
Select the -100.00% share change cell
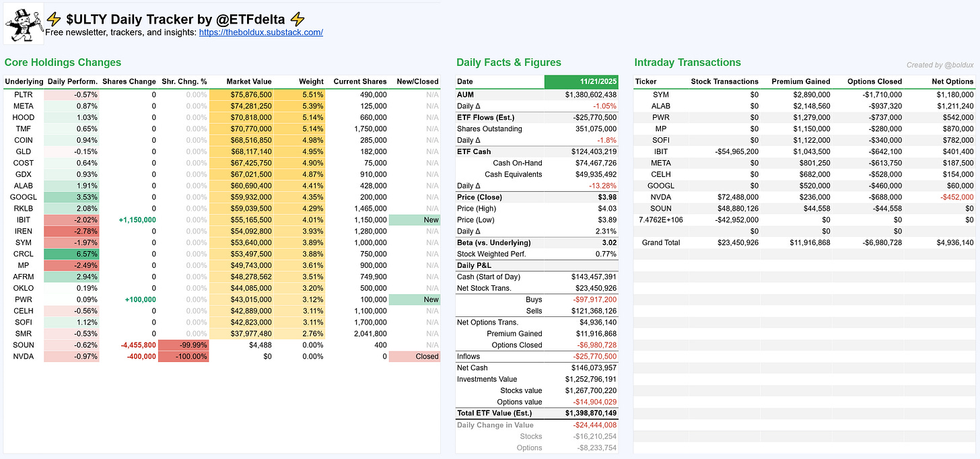coord(184,357)
